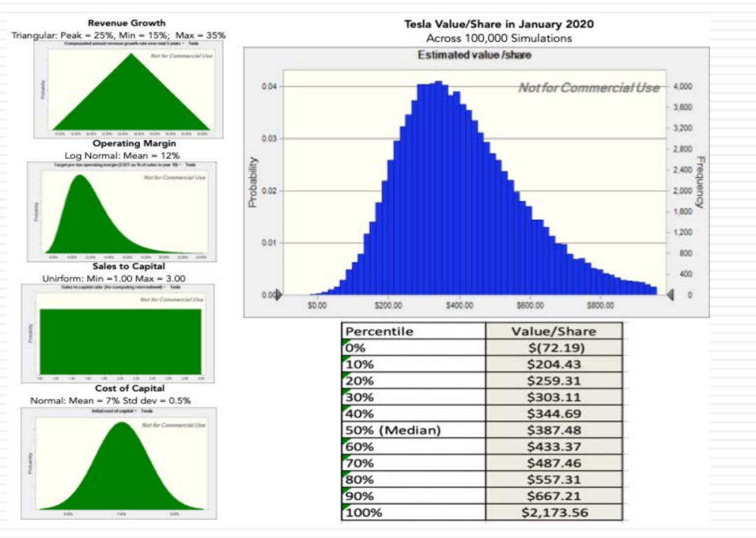Click the green corner marker in 100% cell
The width and height of the screenshot is (756, 538).
tap(346, 506)
